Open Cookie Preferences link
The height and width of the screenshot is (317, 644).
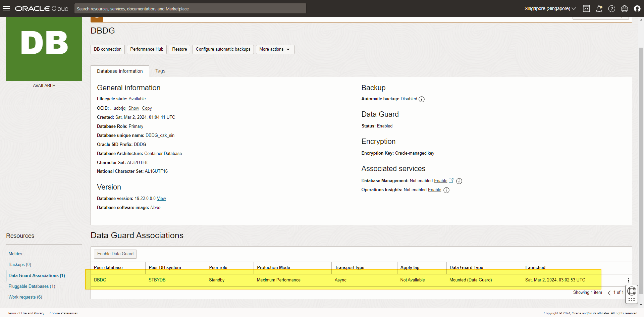64,313
